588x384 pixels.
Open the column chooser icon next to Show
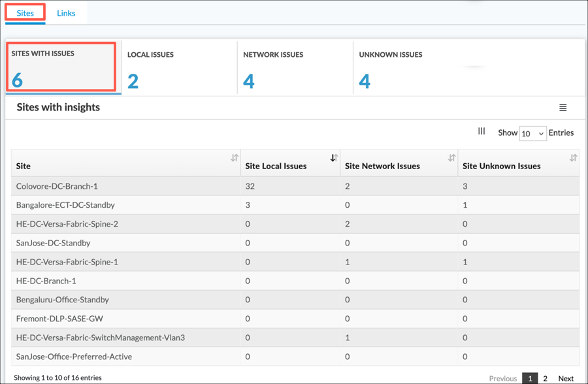coord(482,131)
